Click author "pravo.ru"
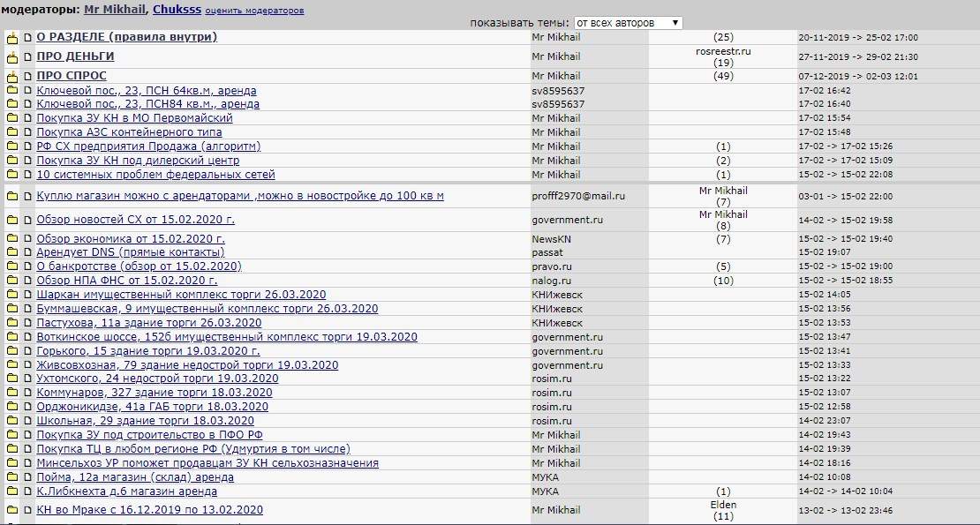This screenshot has width=980, height=525. point(552,266)
